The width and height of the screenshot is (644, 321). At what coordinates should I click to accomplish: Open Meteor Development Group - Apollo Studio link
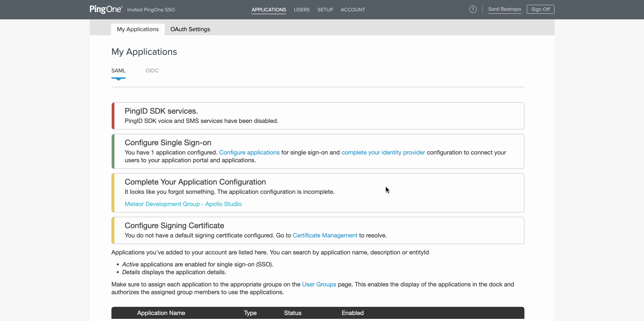pos(183,204)
